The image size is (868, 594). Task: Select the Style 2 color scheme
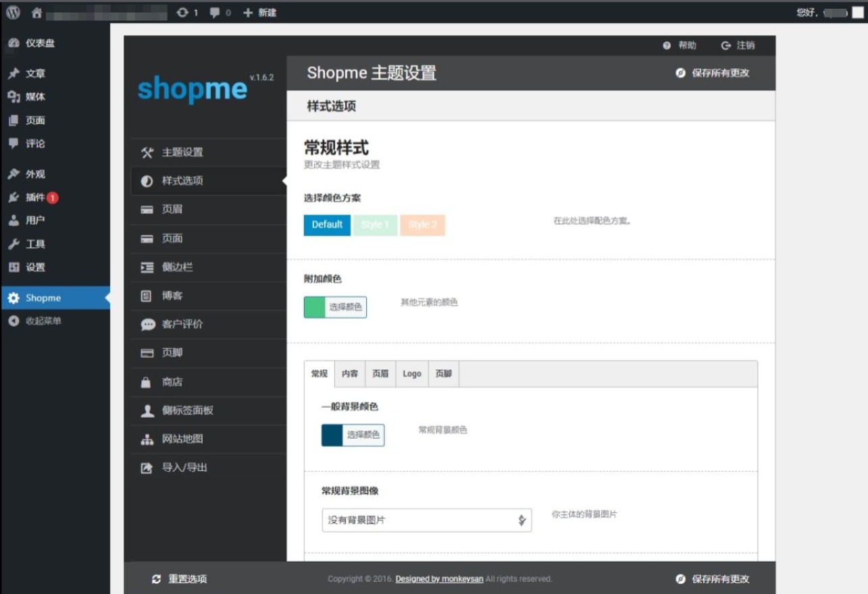(422, 225)
